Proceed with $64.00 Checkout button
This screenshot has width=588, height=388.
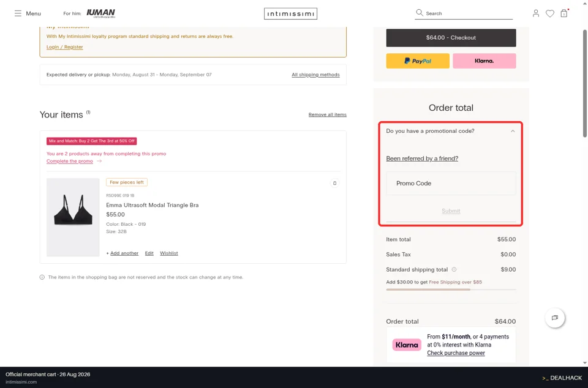pyautogui.click(x=451, y=38)
